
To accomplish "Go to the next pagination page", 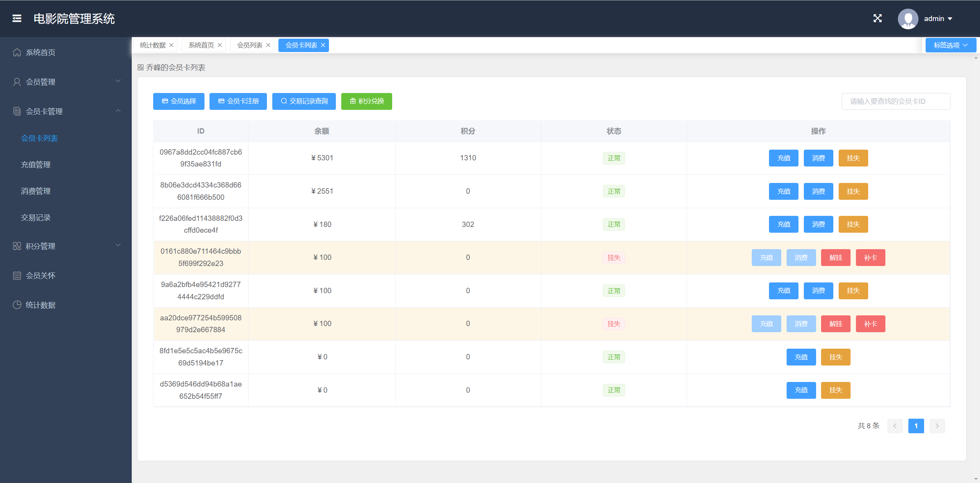I will pyautogui.click(x=937, y=426).
